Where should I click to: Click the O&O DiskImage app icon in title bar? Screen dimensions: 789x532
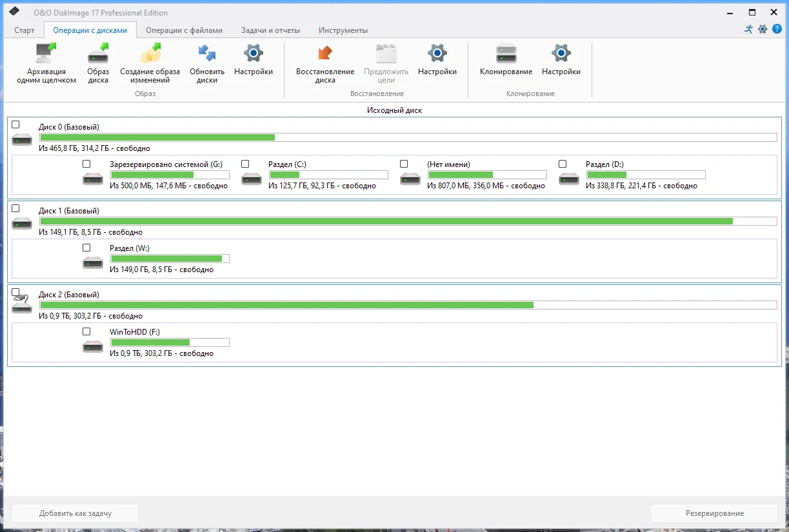tap(14, 12)
